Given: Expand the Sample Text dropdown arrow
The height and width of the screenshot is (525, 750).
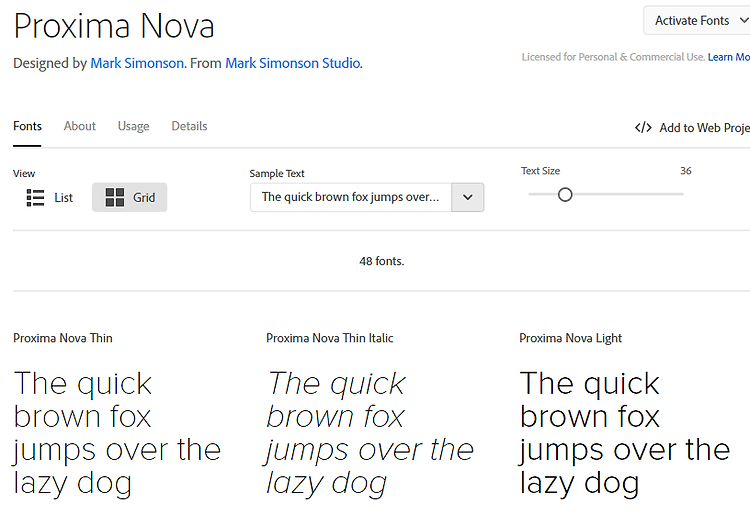Looking at the screenshot, I should pyautogui.click(x=468, y=197).
